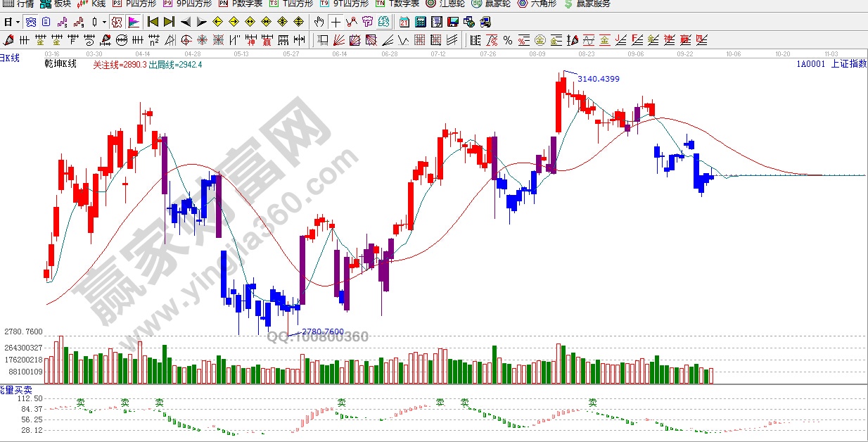Click the yellow diamond left-arrow icon
This screenshot has height=442, width=868.
coord(217,22)
